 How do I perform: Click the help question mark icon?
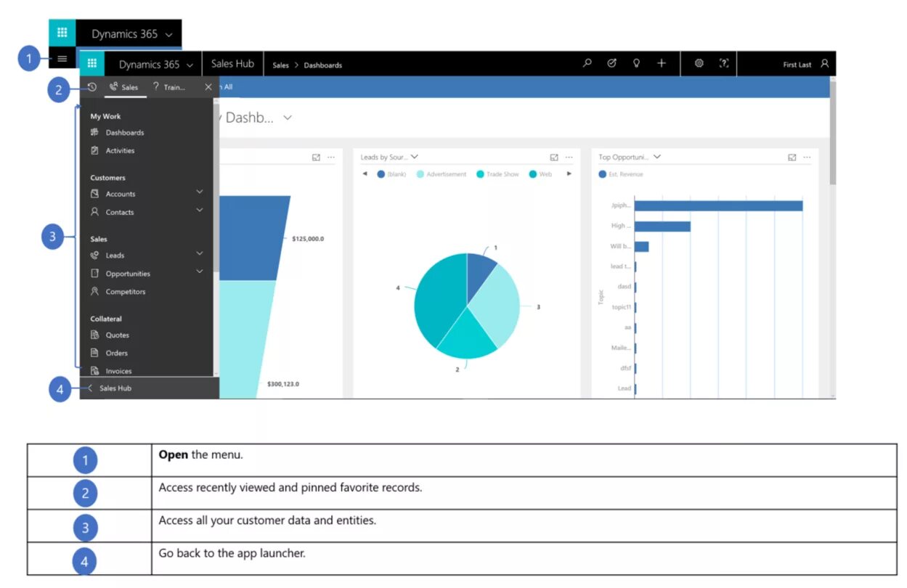(x=723, y=63)
